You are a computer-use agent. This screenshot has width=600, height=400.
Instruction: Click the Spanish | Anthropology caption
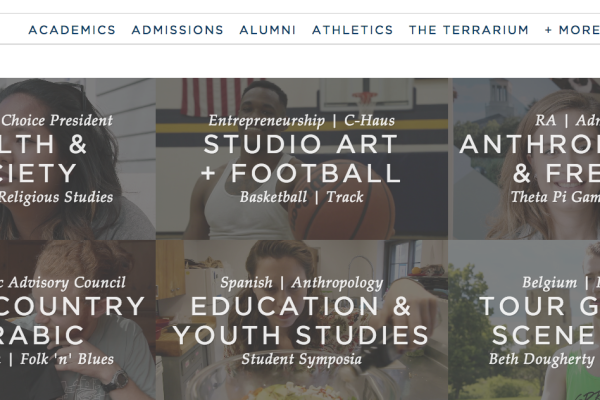(302, 283)
